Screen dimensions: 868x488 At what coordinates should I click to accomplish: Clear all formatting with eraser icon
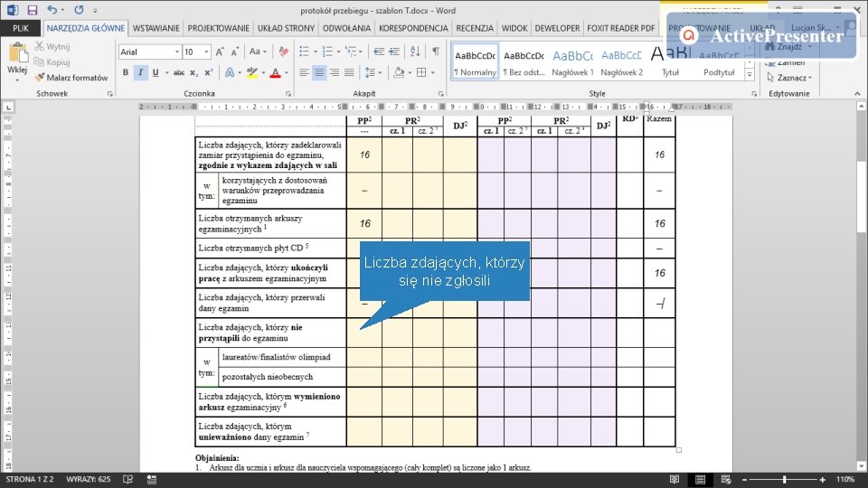click(283, 52)
